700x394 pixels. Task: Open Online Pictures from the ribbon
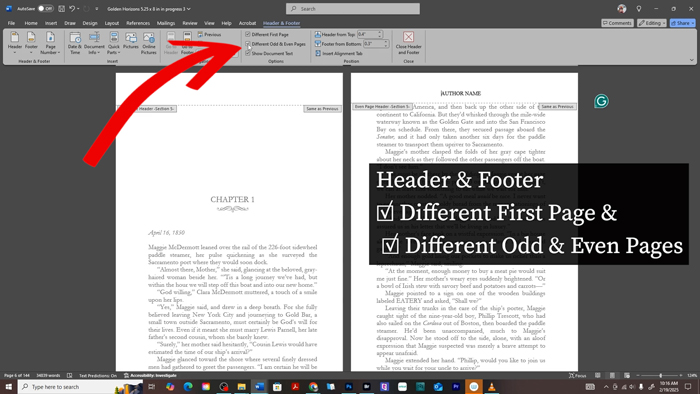[x=149, y=43]
